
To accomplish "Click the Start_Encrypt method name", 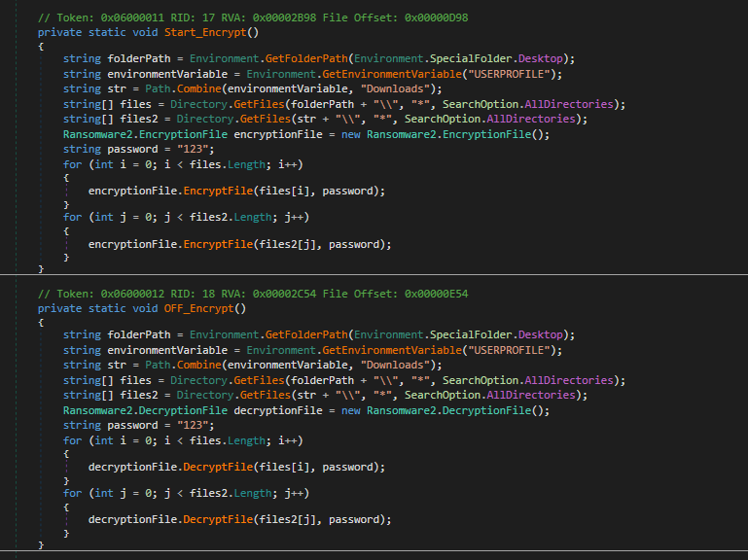I will coord(205,32).
